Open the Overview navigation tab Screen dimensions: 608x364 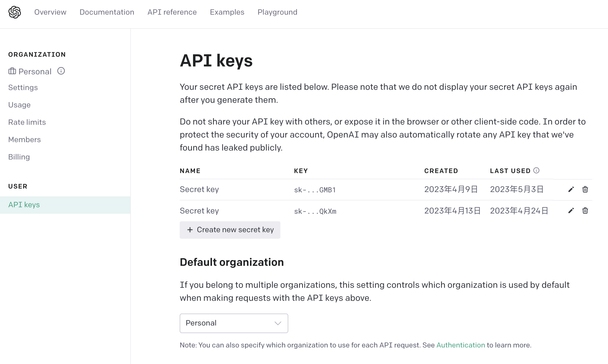(x=50, y=12)
